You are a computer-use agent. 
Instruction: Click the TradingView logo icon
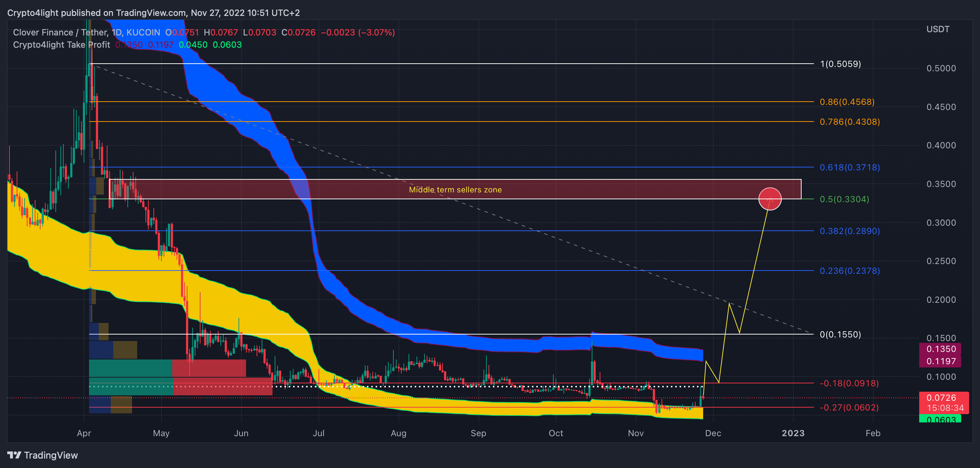(14, 455)
